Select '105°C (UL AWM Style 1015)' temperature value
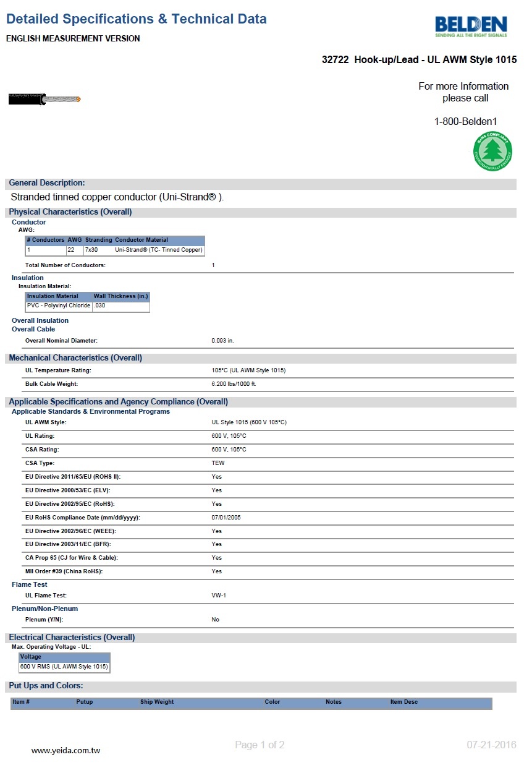The width and height of the screenshot is (532, 765). point(248,370)
